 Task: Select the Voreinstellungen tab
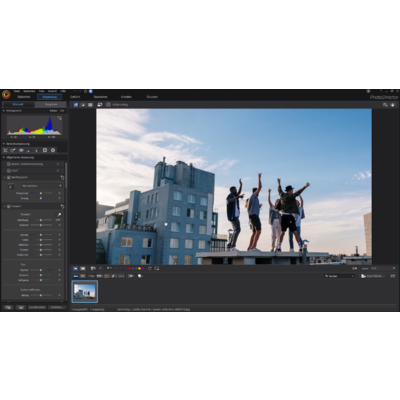[51, 104]
